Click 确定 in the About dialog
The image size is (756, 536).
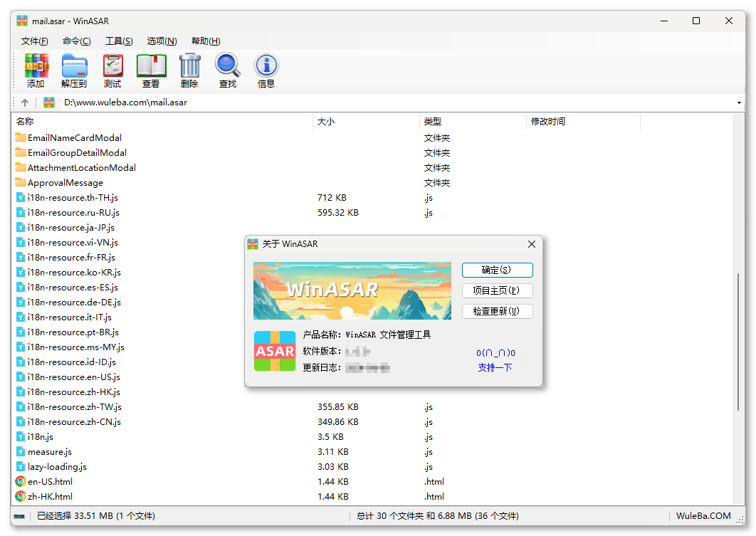coord(497,270)
